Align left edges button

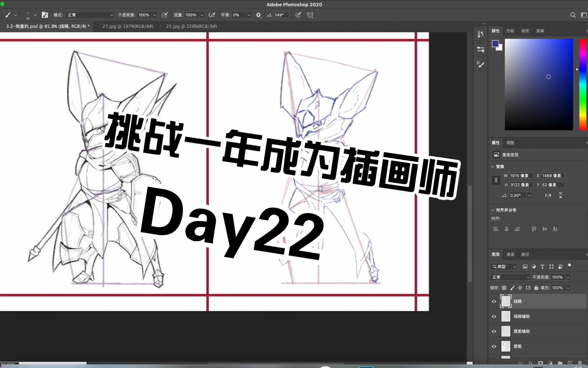[496, 229]
